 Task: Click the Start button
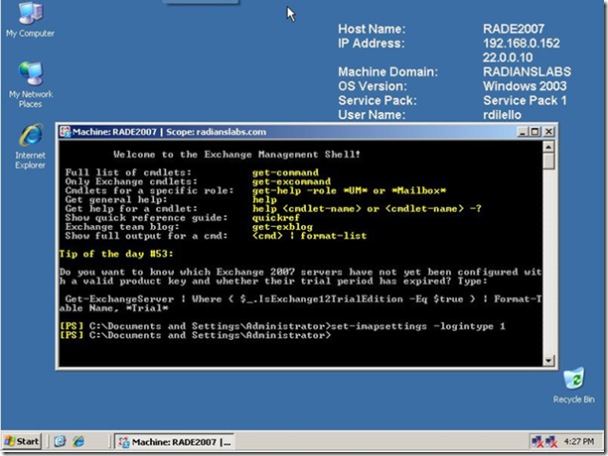[x=22, y=441]
